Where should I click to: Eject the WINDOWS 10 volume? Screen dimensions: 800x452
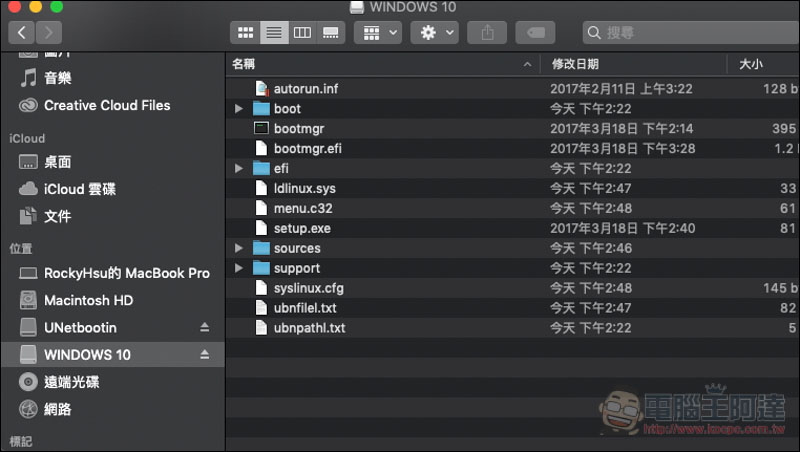205,355
